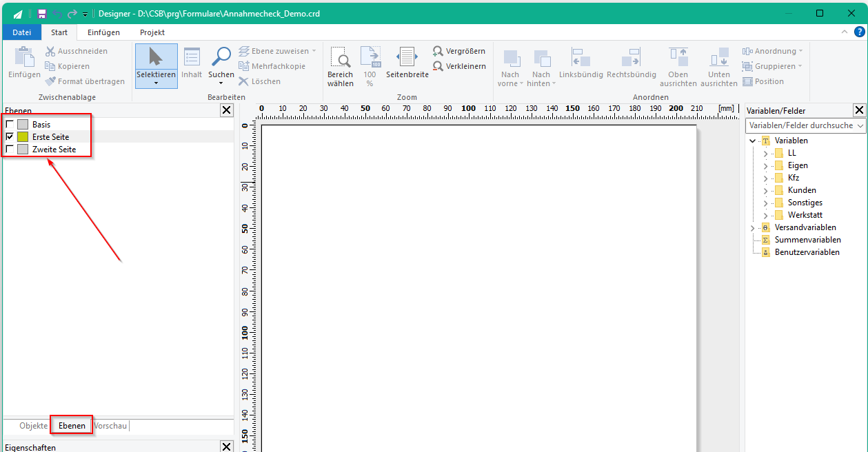Close the Ebenen panel
This screenshot has width=868, height=452.
tap(227, 110)
